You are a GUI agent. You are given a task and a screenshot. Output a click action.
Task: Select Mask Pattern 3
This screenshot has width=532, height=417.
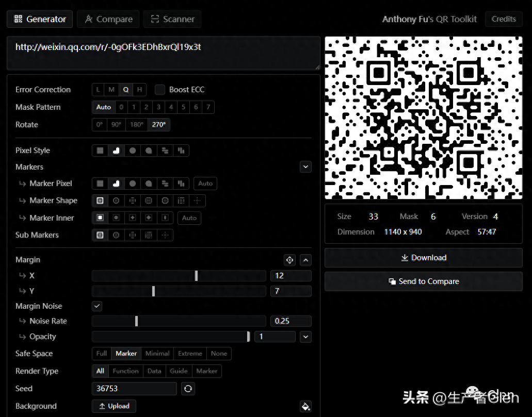pyautogui.click(x=158, y=107)
